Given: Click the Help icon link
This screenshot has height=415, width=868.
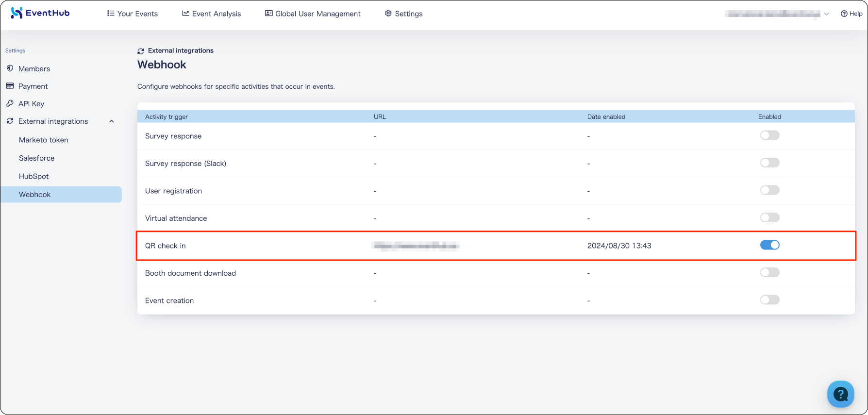Looking at the screenshot, I should tap(851, 14).
